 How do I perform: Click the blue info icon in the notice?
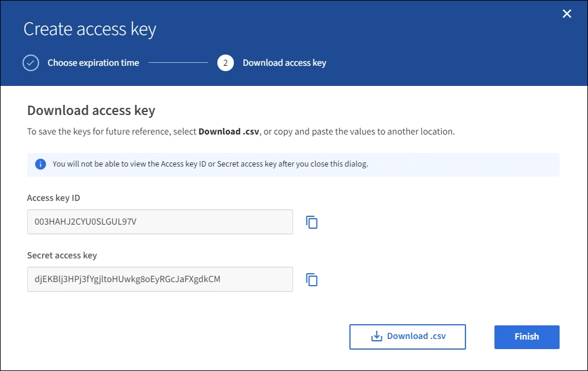tap(41, 164)
